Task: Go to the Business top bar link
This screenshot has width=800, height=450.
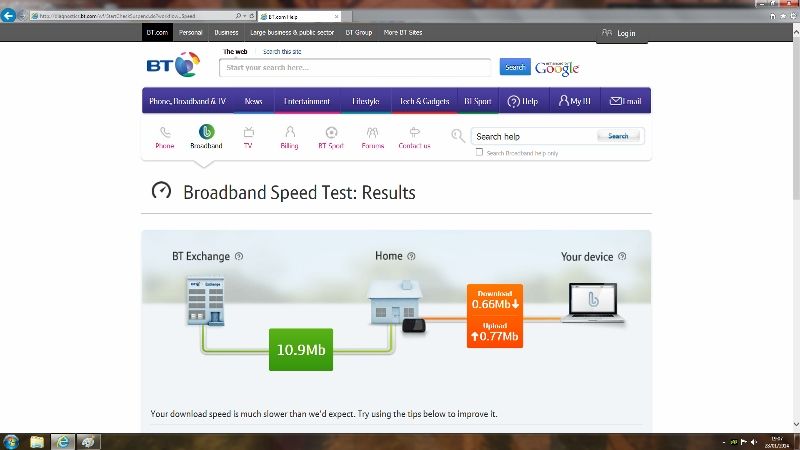Action: [x=226, y=32]
